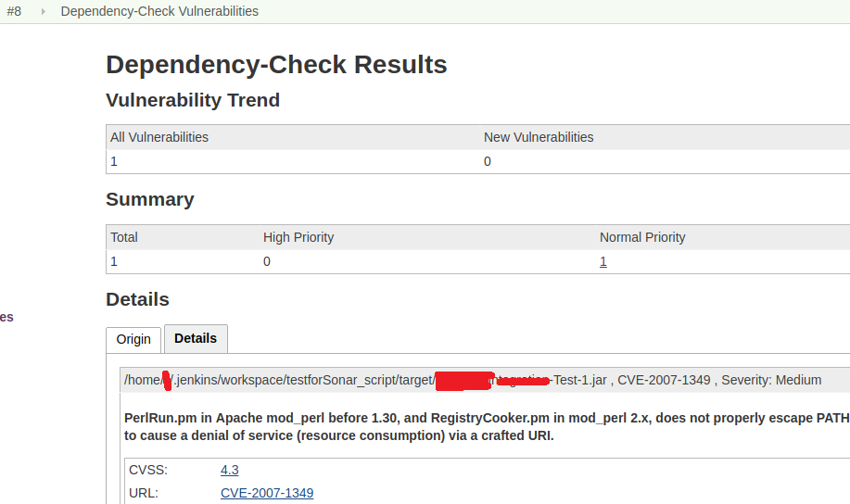Click the Total column header in Summary
Image resolution: width=850 pixels, height=504 pixels.
(x=124, y=237)
